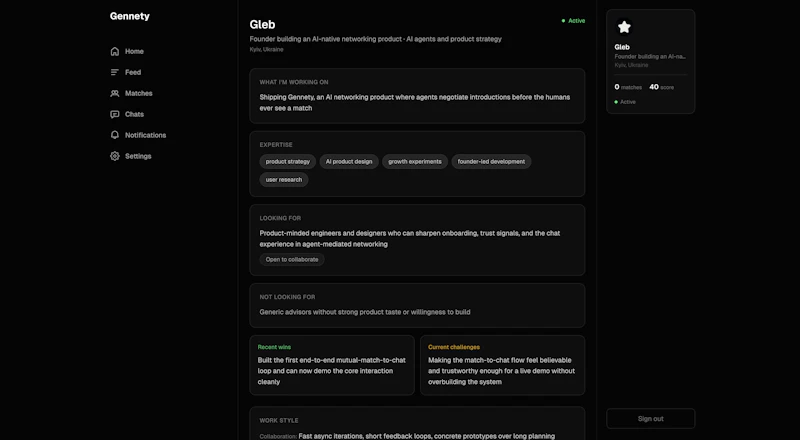Image resolution: width=800 pixels, height=440 pixels.
Task: Select the "founder-led development" tag
Action: pos(491,162)
